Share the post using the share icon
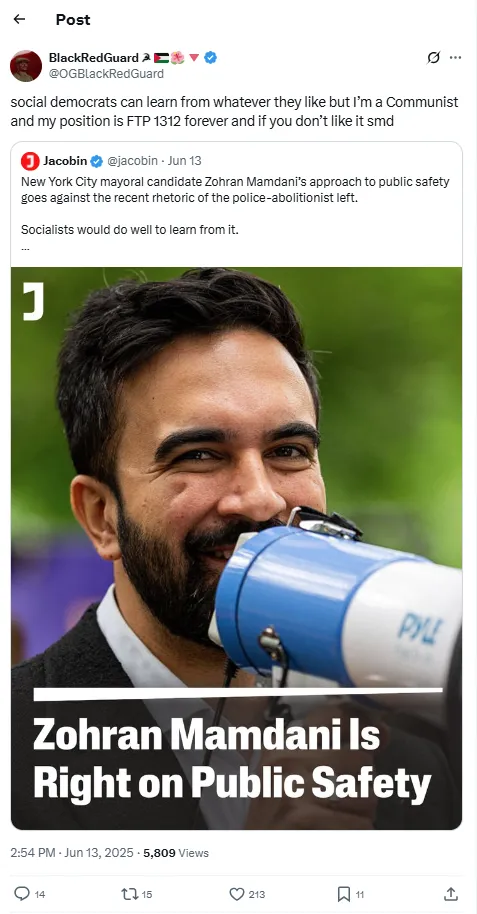Image resolution: width=477 pixels, height=914 pixels. coord(451,894)
